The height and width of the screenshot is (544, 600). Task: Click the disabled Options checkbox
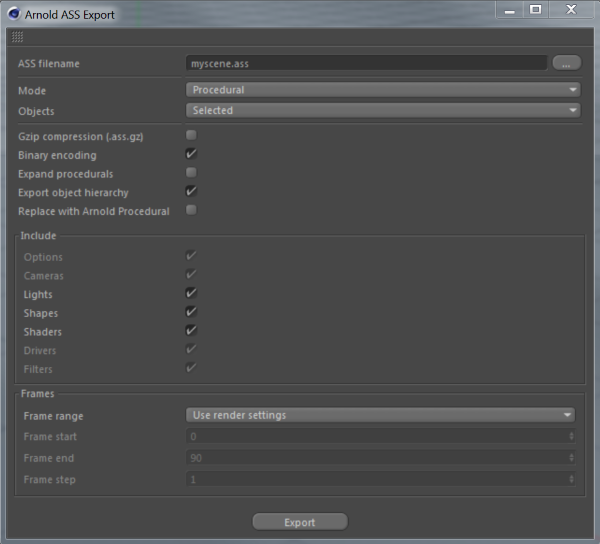point(191,256)
